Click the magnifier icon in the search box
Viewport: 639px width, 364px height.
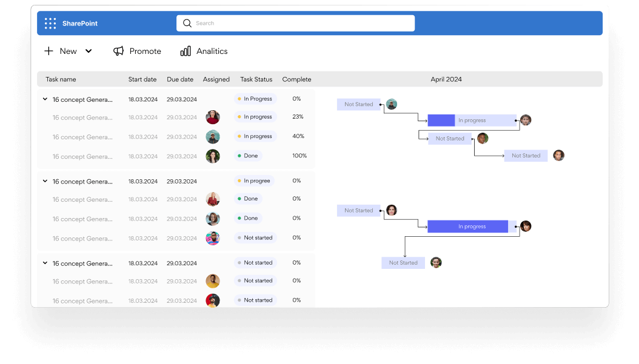click(x=187, y=23)
